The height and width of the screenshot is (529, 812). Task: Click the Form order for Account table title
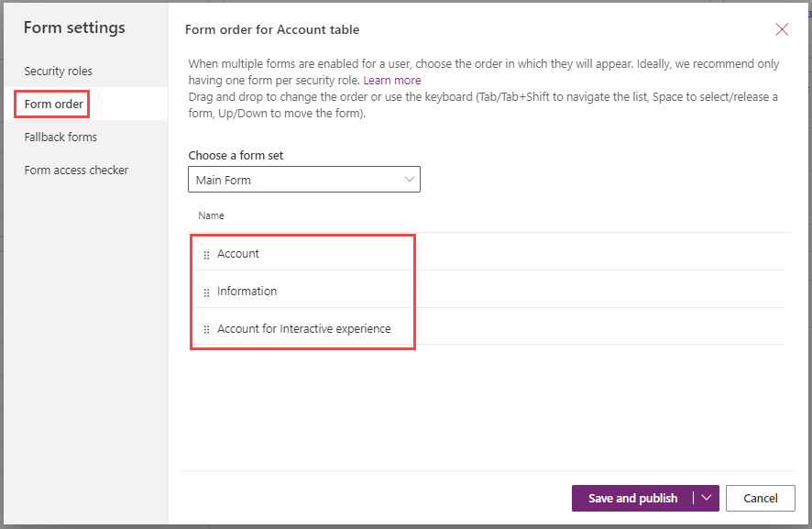[x=272, y=29]
